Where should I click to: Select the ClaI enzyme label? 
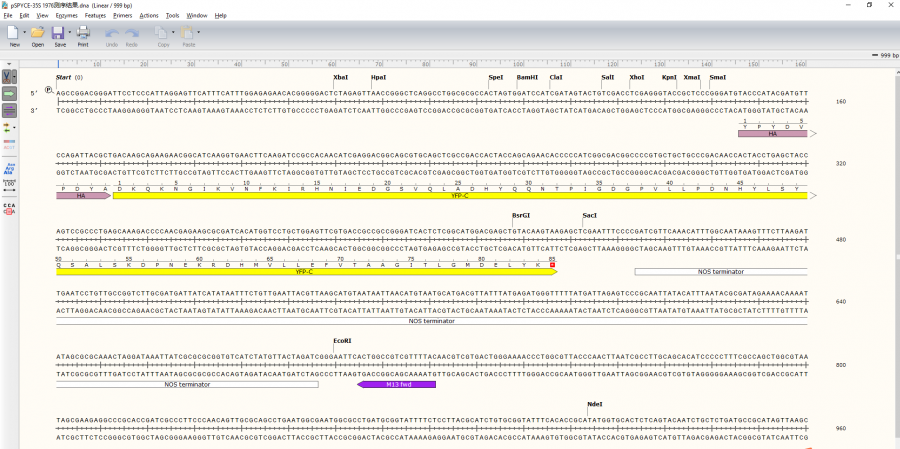[556, 77]
